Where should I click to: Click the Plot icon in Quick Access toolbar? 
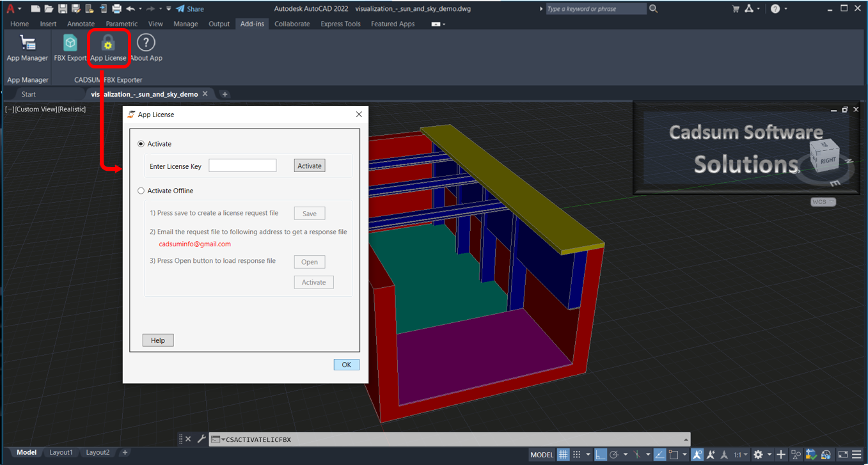(116, 8)
